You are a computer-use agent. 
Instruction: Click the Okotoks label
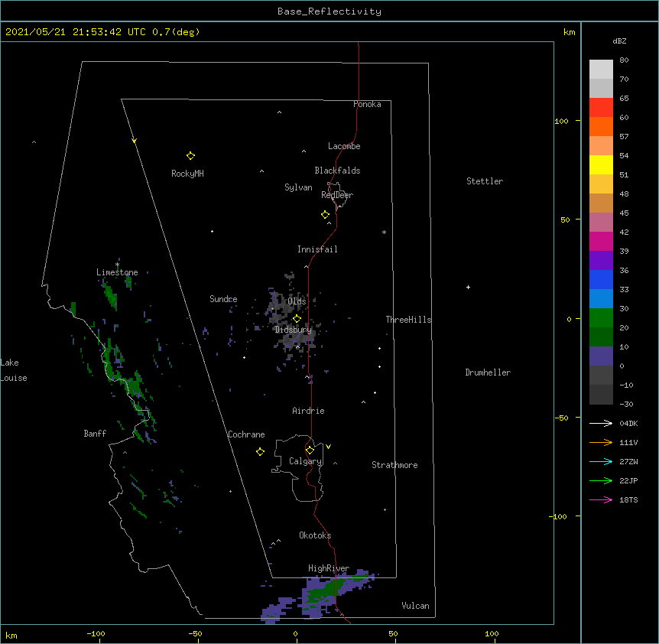click(x=315, y=535)
